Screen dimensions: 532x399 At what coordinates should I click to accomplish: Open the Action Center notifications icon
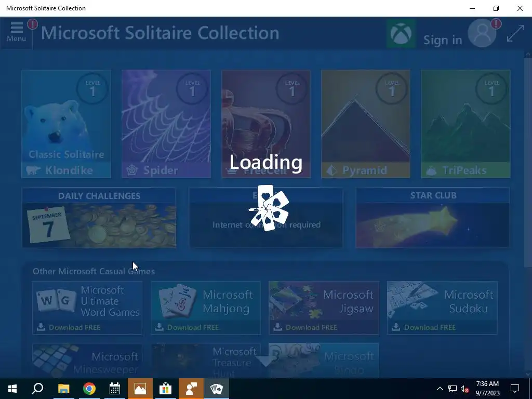[x=515, y=389]
